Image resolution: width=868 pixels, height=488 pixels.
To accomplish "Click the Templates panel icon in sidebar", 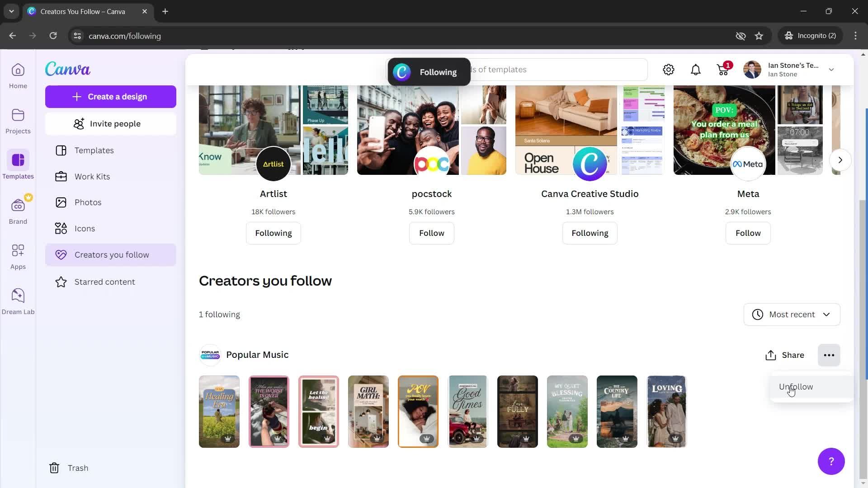I will coord(17,160).
